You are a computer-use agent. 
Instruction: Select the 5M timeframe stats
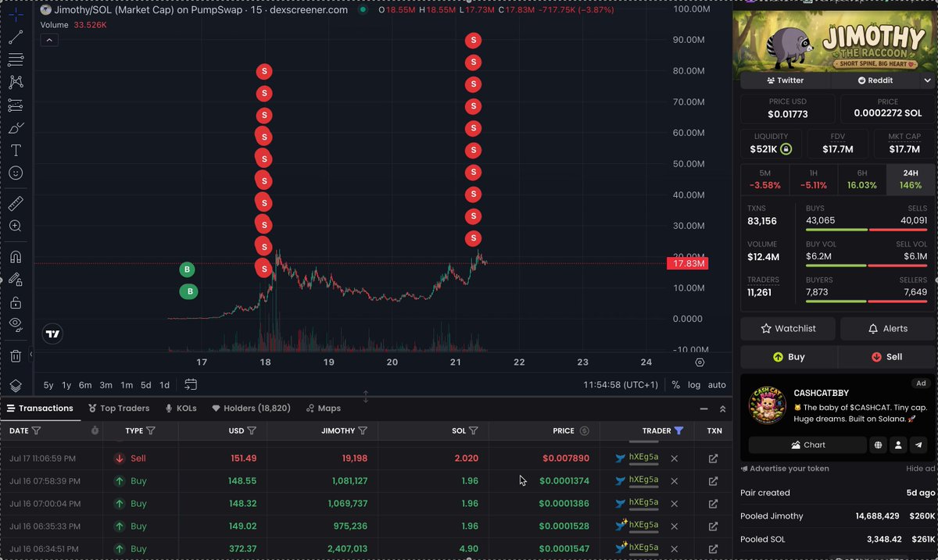click(764, 179)
